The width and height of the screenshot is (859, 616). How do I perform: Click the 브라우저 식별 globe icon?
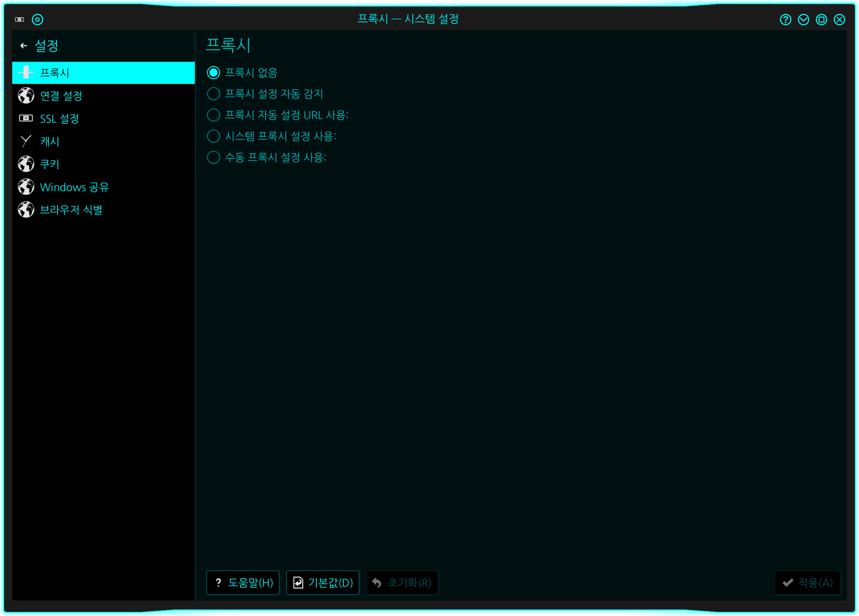[26, 210]
